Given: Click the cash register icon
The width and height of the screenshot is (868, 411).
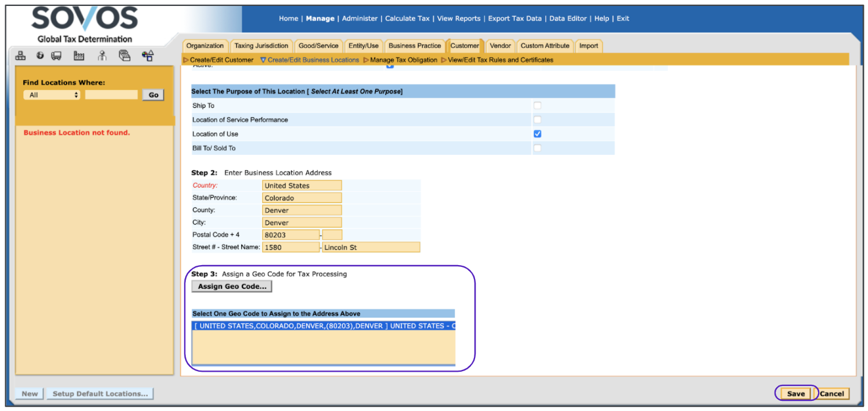Looking at the screenshot, I should pyautogui.click(x=124, y=56).
